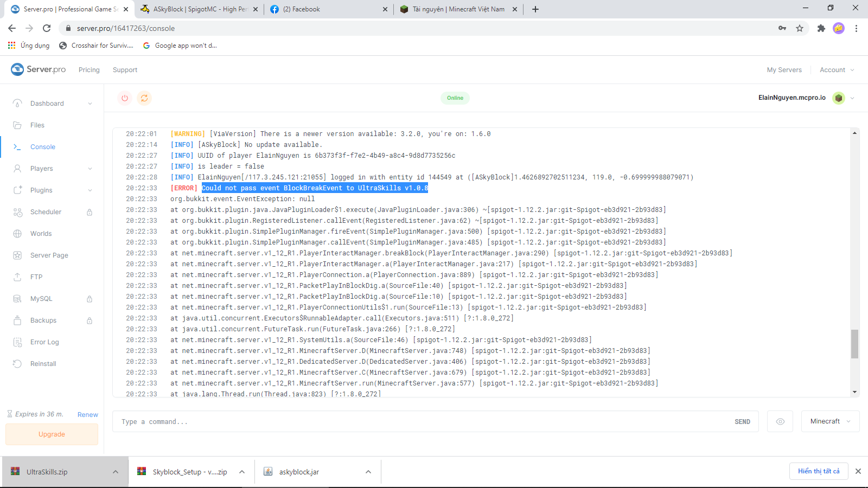Click the Online status badge
This screenshot has height=488, width=868.
[455, 98]
